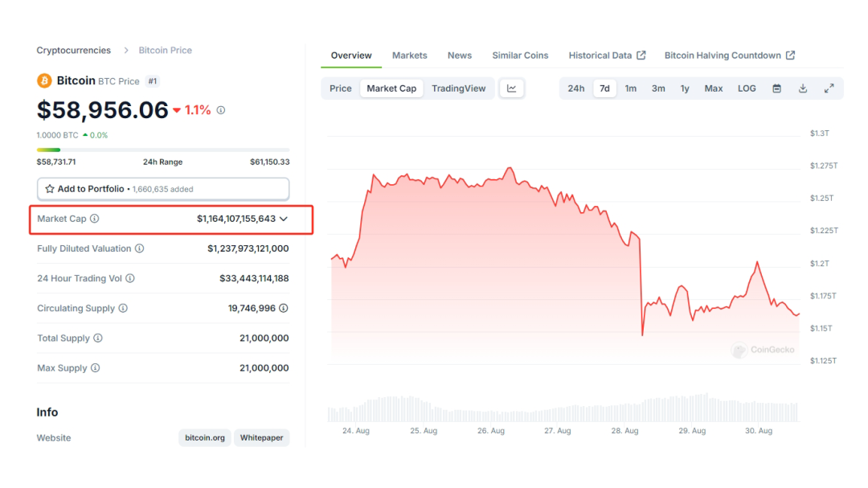The width and height of the screenshot is (868, 488).
Task: Open the bitcoin.org website link
Action: tap(205, 437)
